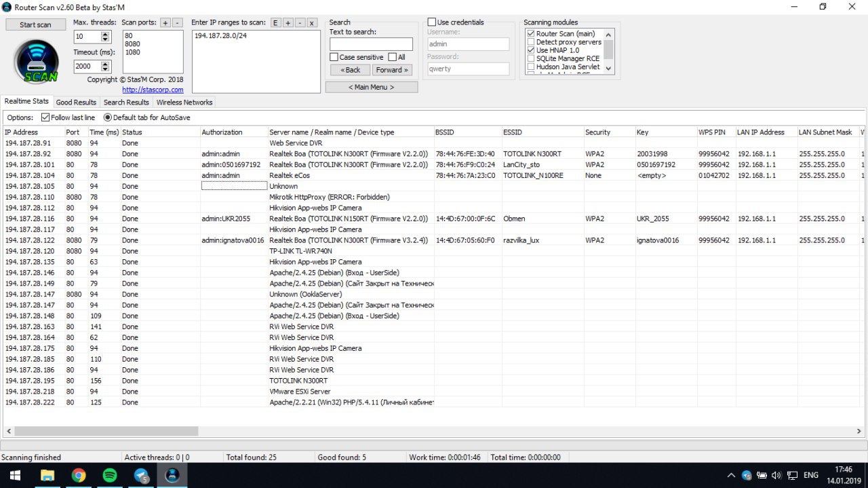Enable Detect proxy servers module
The image size is (868, 488).
(531, 42)
